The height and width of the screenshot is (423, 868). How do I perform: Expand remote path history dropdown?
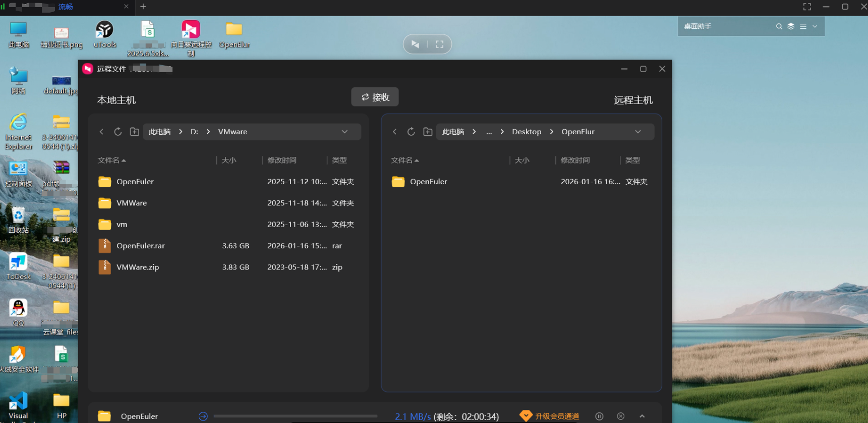tap(638, 132)
